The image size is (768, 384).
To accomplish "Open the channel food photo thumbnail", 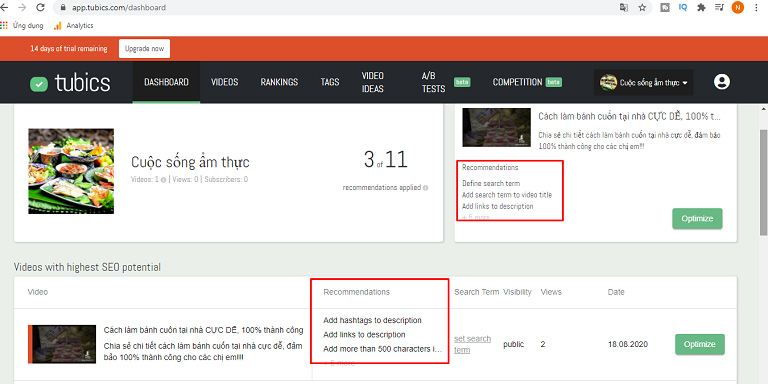I will (x=71, y=171).
